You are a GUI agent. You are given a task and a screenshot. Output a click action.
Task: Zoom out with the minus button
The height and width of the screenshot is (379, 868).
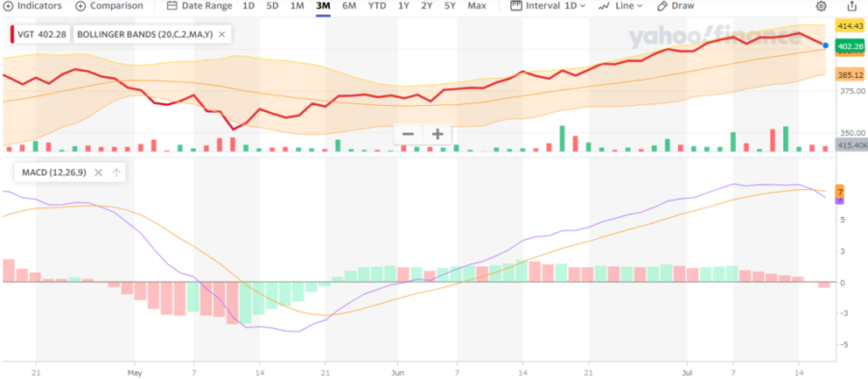[408, 134]
